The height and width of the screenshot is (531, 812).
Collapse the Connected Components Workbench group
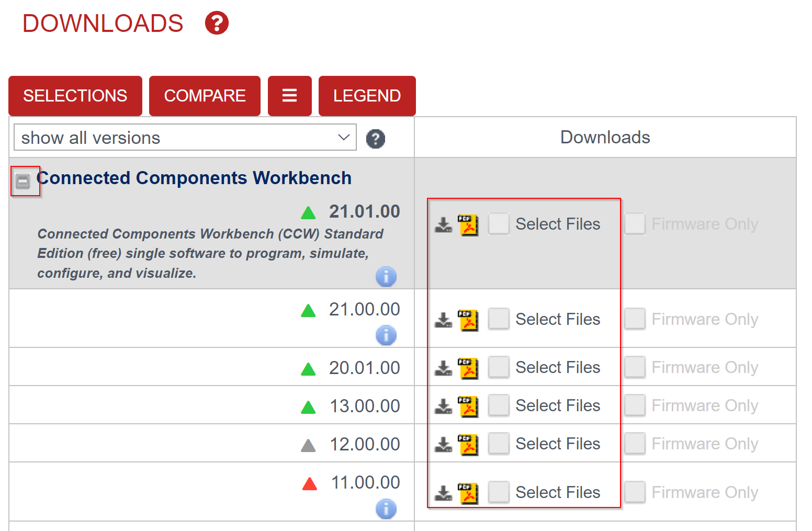click(23, 182)
